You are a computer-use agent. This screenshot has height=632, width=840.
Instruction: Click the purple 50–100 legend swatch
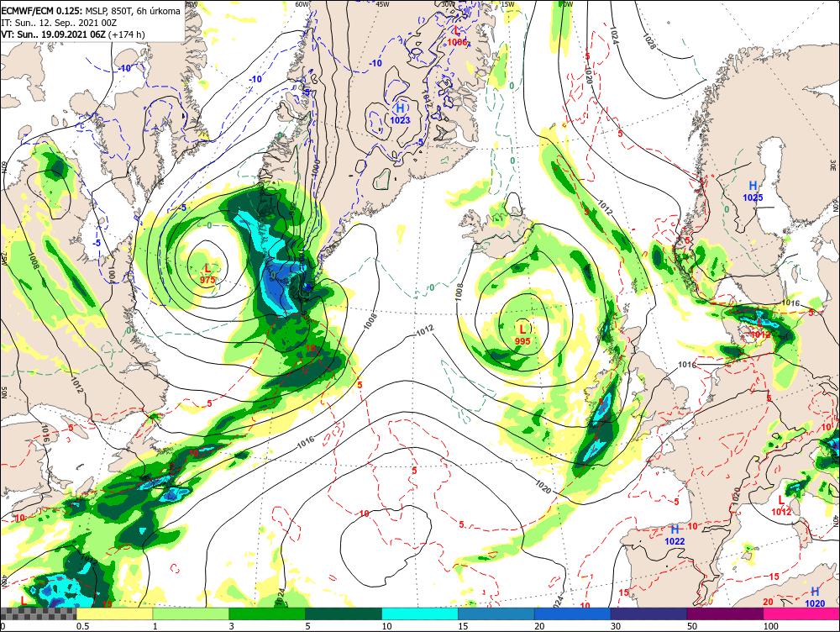tap(726, 614)
